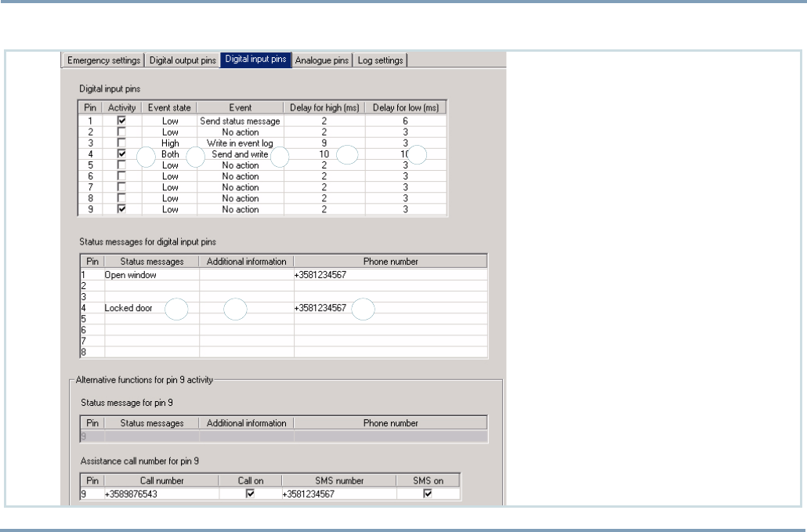Image resolution: width=807 pixels, height=532 pixels.
Task: Open Event cell 'Send status message'
Action: pos(240,121)
